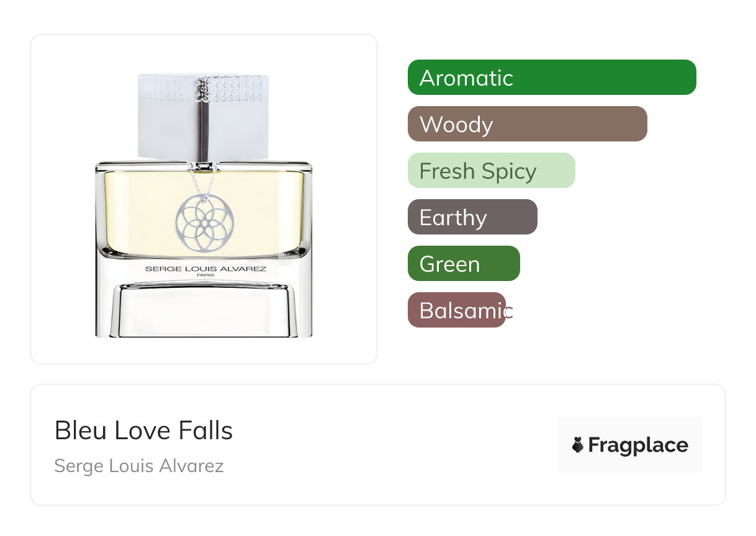Select the Green accord bar
This screenshot has height=536, width=756.
463,264
